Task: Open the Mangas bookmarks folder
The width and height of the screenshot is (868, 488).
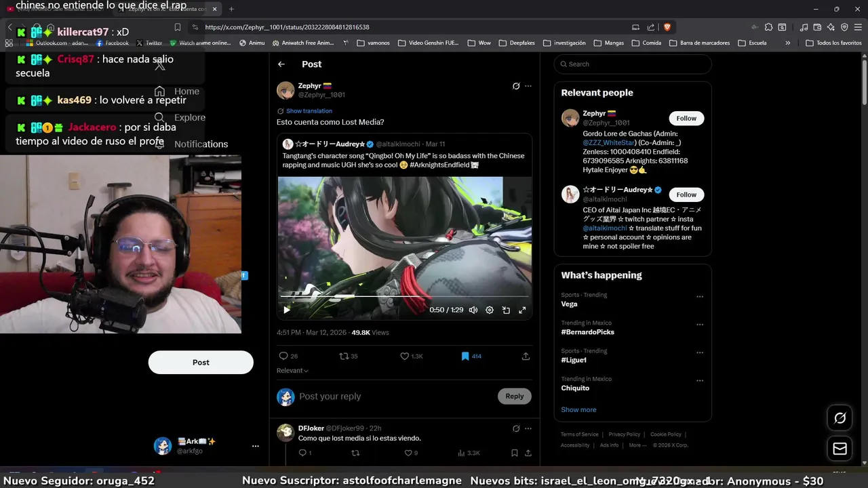Action: 608,43
